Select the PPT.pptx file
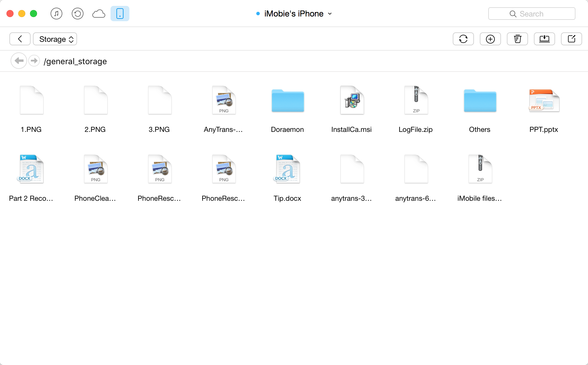 point(544,101)
